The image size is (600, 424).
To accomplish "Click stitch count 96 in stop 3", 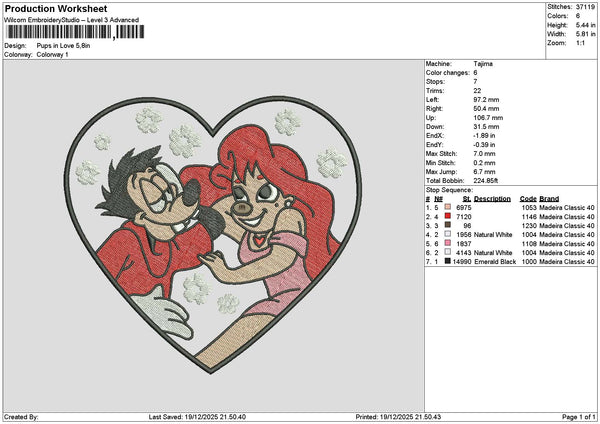I will pos(467,226).
